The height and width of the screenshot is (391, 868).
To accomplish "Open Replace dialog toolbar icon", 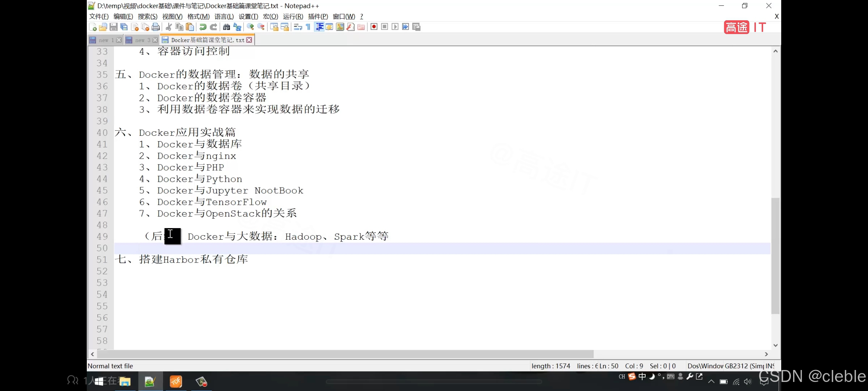I will 237,27.
